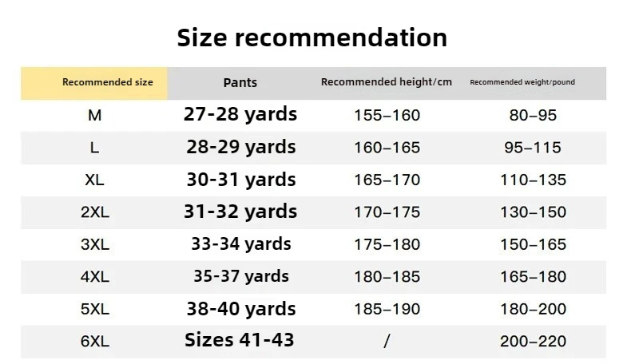The width and height of the screenshot is (631, 364).
Task: Click the 35-37 yards pants cell
Action: pos(240,276)
